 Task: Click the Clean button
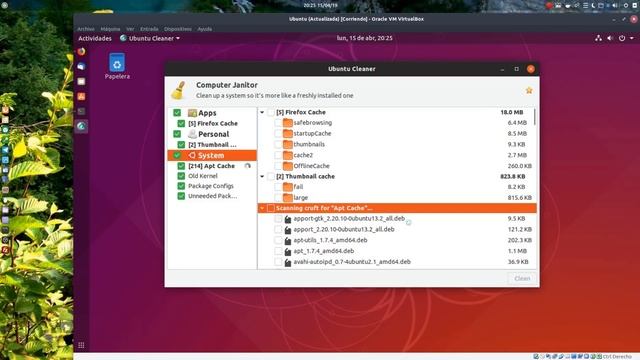(522, 278)
